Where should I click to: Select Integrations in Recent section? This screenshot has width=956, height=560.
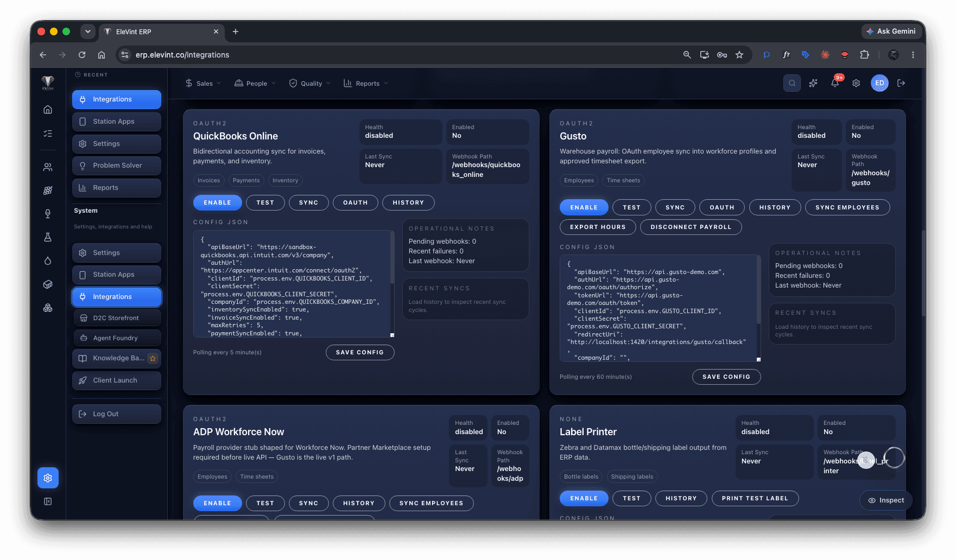pos(117,99)
